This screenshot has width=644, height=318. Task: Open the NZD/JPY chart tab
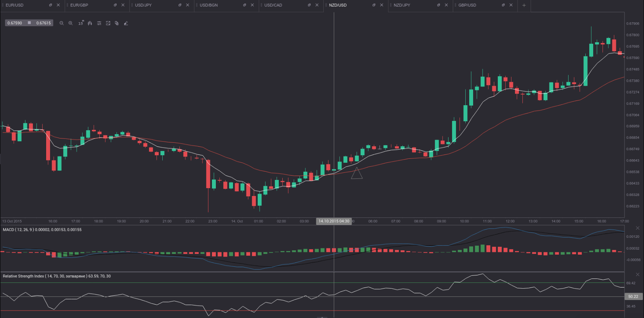click(402, 5)
